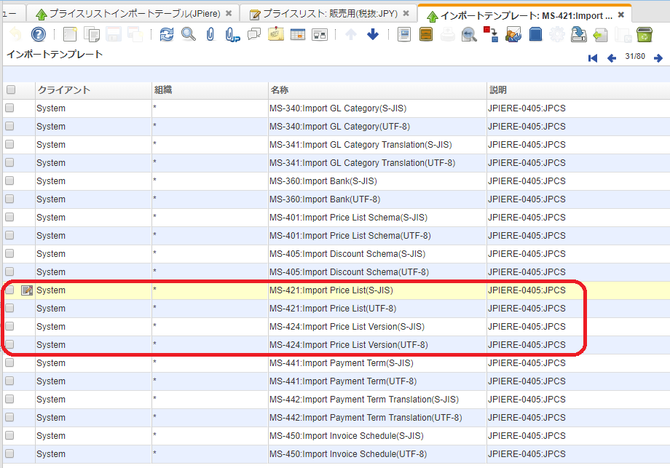Select the MS-360:Import Bank(UTF-8) row
The width and height of the screenshot is (670, 468).
(336, 199)
